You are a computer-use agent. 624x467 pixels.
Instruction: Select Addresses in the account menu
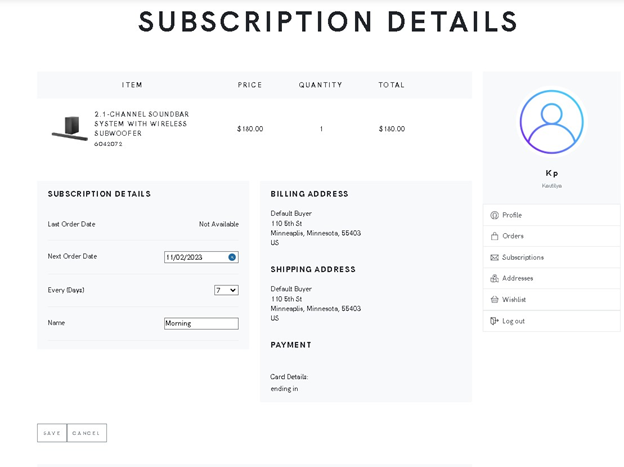point(552,278)
